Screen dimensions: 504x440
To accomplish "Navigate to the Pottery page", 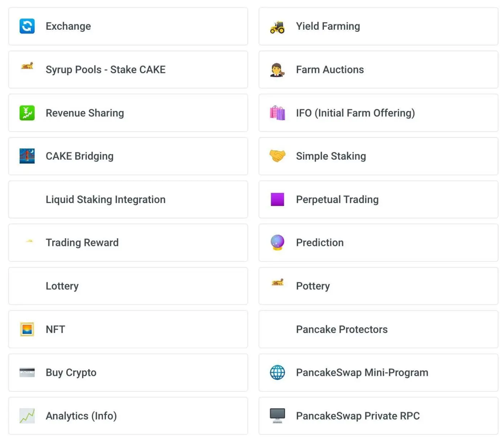I will (313, 286).
